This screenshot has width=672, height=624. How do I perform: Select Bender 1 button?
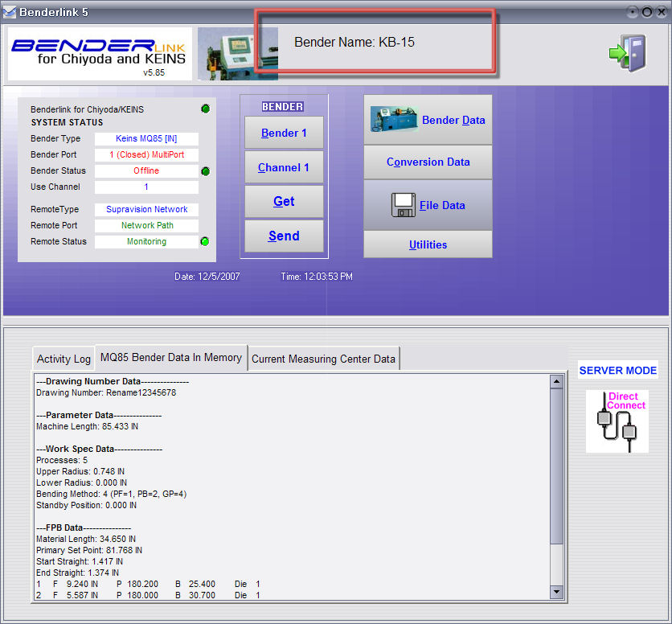(x=284, y=133)
